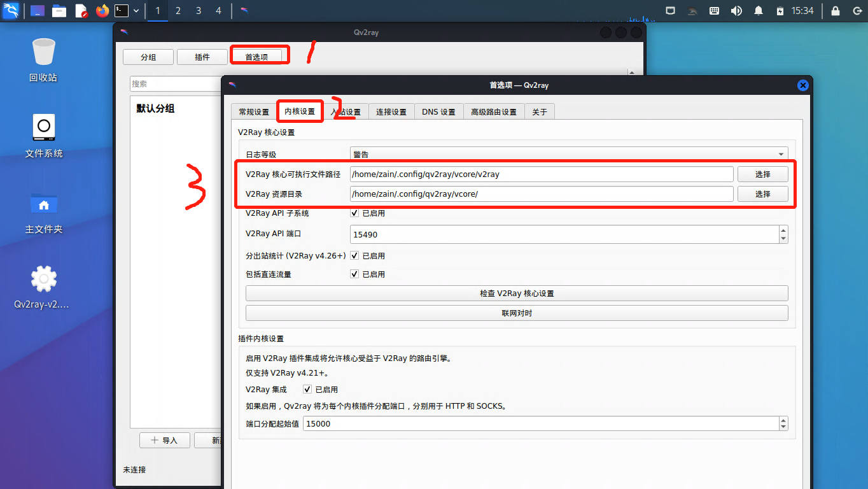
Task: Click the Qv2ray system tray icon
Action: point(692,11)
